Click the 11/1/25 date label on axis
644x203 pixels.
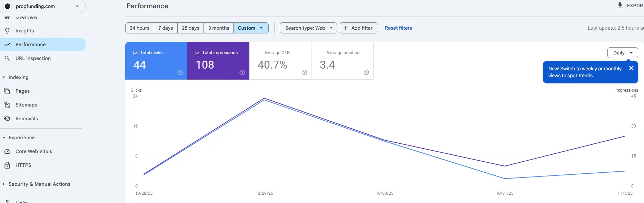coord(625,193)
